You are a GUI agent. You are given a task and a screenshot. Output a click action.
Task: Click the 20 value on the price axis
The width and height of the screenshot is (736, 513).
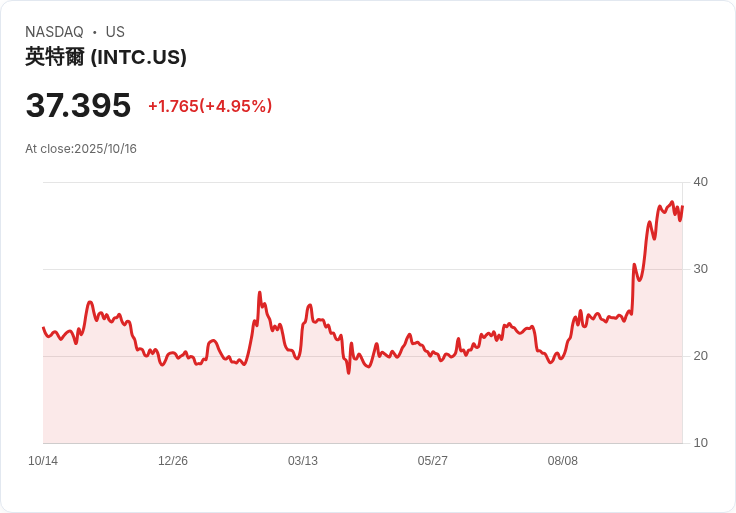pyautogui.click(x=700, y=356)
